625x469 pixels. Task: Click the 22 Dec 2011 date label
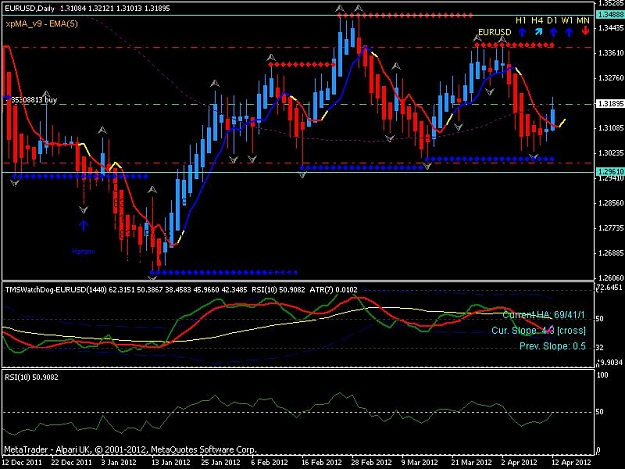tap(72, 463)
